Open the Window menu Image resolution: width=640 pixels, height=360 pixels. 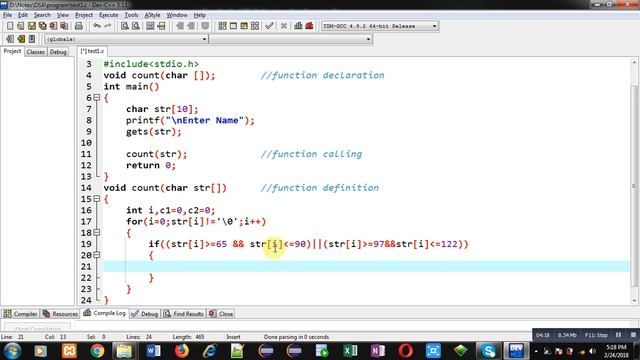tap(177, 15)
